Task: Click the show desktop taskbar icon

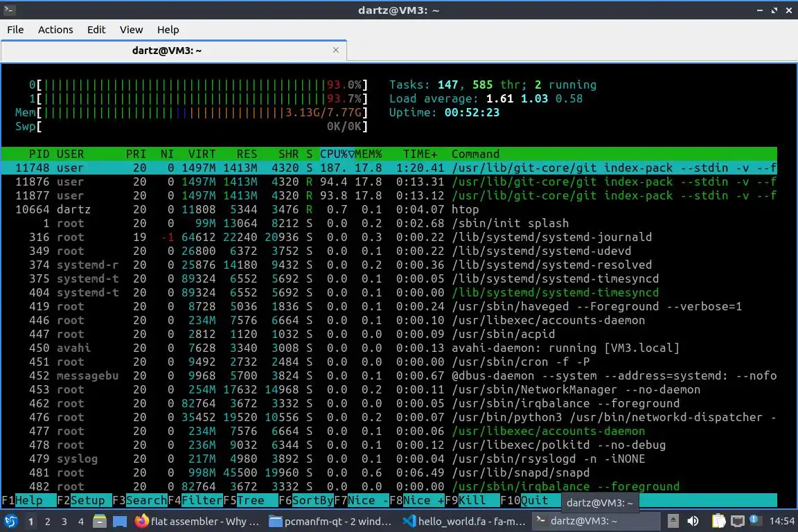Action: pos(120,522)
